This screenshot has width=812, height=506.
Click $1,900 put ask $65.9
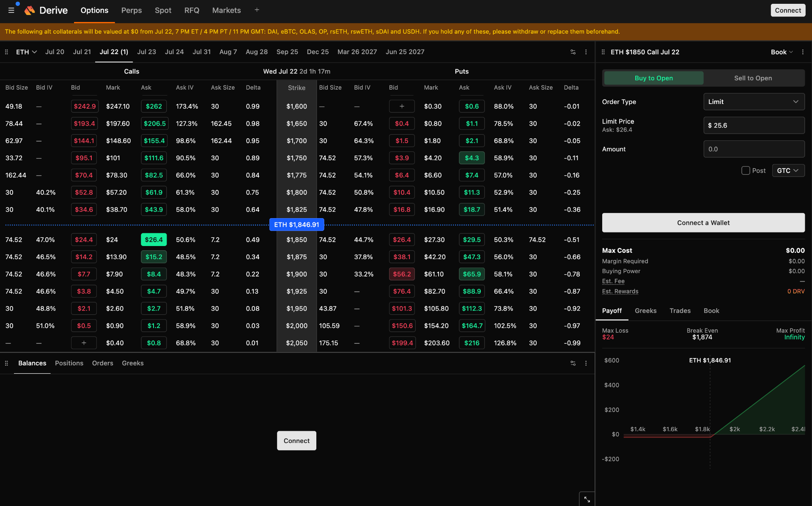[x=472, y=274]
